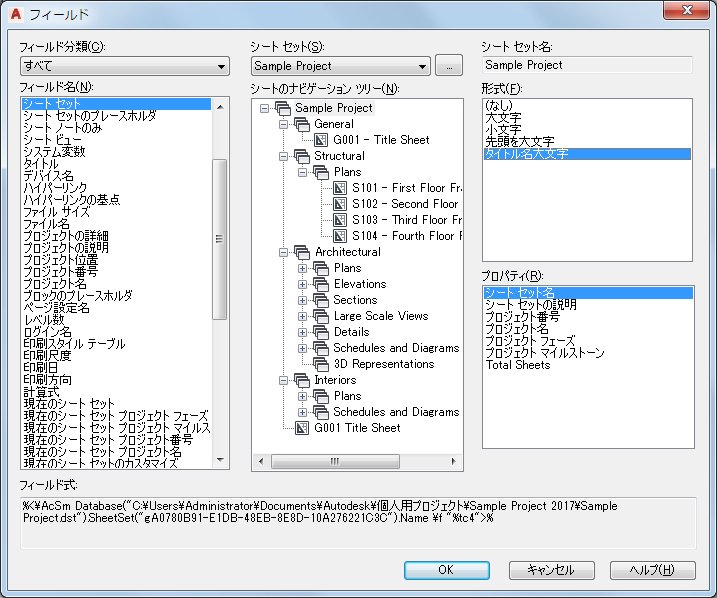
Task: Click left arrow of navigation tree scrollbar
Action: pos(261,461)
